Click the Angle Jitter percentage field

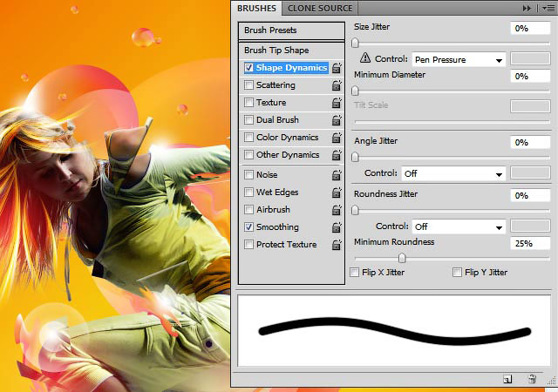[x=530, y=142]
